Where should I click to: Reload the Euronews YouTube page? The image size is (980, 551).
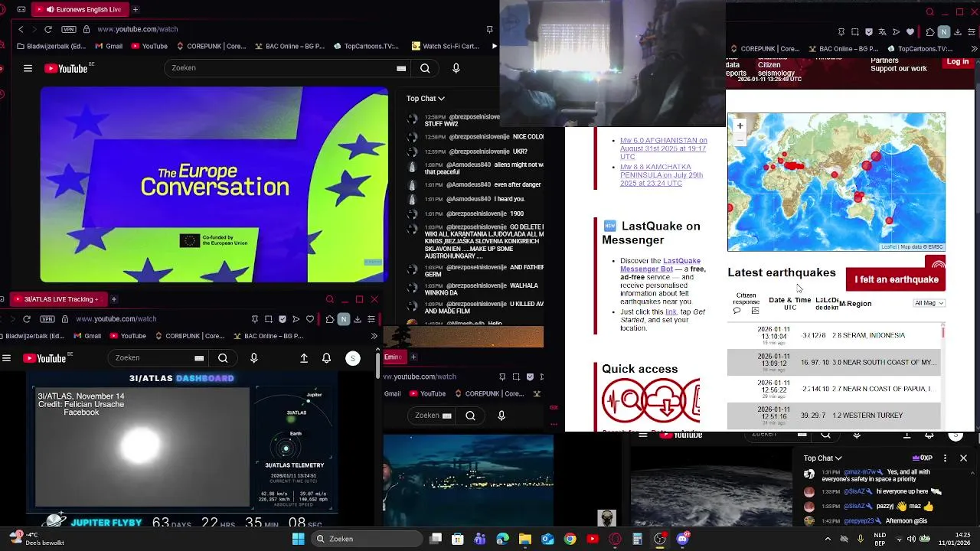click(48, 29)
